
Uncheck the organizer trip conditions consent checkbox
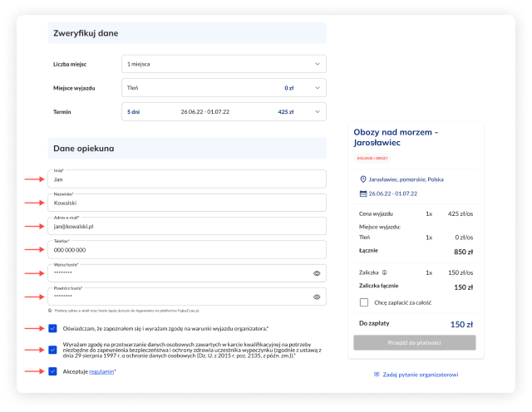(x=52, y=329)
